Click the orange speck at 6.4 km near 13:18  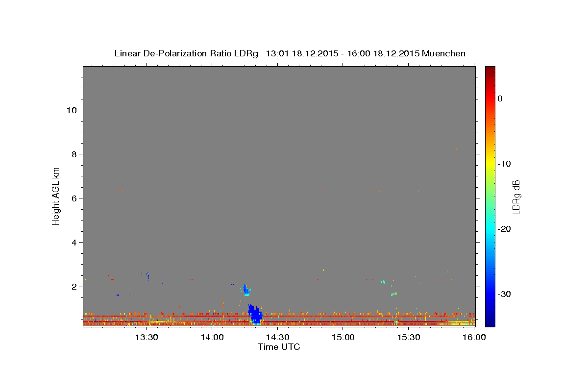coord(119,190)
